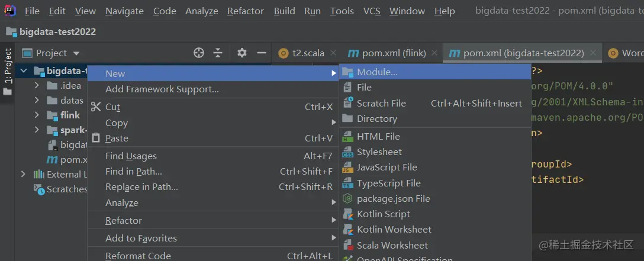Click the TypeScript File TS icon
Image resolution: width=644 pixels, height=261 pixels.
pyautogui.click(x=348, y=183)
